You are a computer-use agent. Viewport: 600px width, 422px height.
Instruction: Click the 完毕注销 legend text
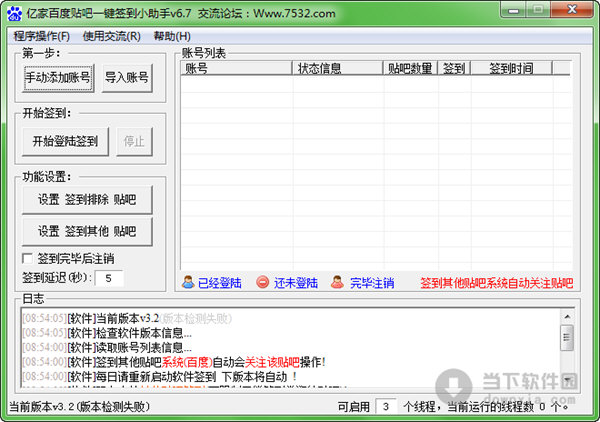point(372,283)
